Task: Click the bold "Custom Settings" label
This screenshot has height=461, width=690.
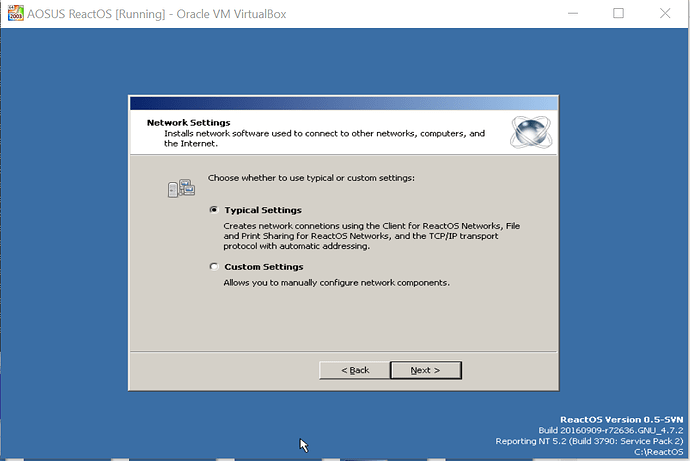Action: point(264,267)
